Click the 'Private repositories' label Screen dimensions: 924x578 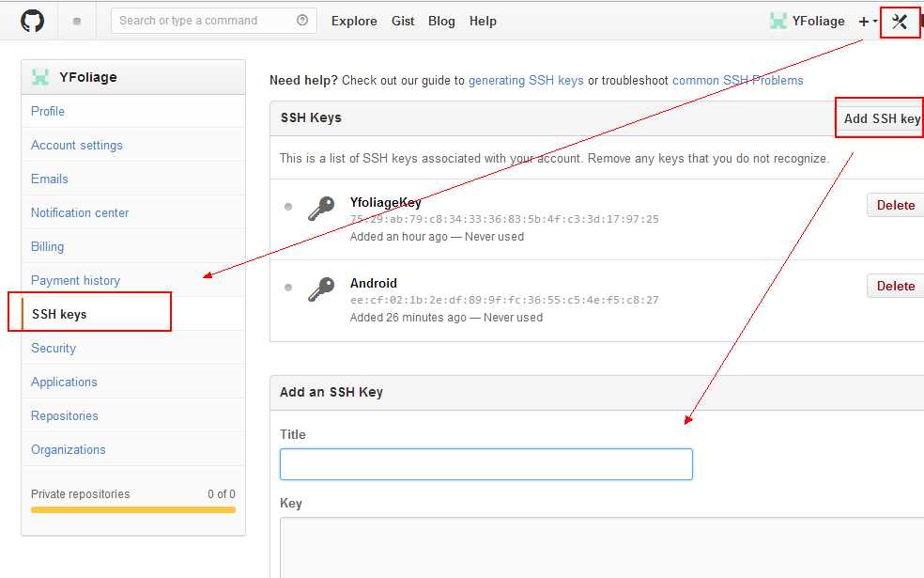tap(80, 494)
